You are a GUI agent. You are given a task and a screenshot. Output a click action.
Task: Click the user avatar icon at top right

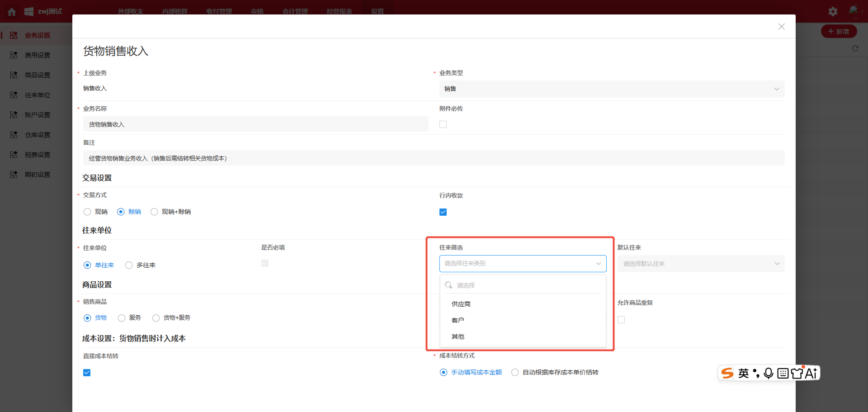[853, 11]
